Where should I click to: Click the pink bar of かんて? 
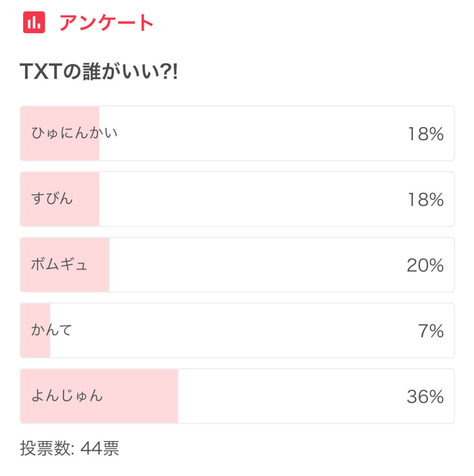(x=36, y=330)
